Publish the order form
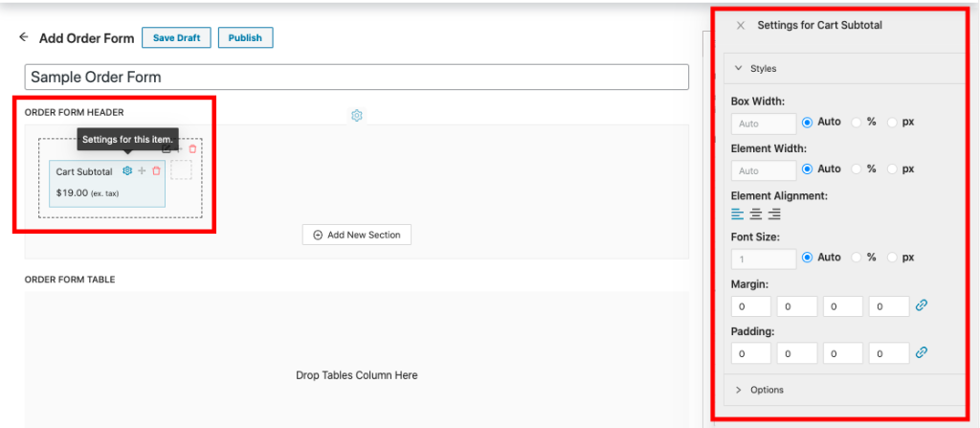 [245, 37]
